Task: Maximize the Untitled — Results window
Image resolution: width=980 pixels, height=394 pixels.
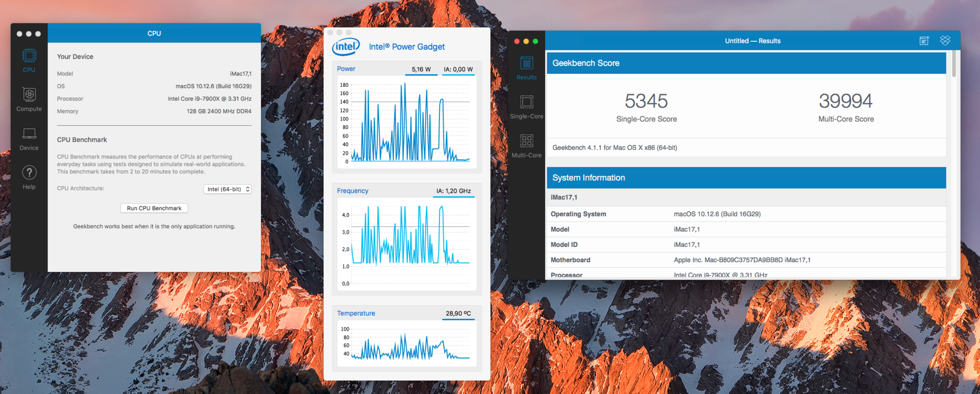Action: coord(535,41)
